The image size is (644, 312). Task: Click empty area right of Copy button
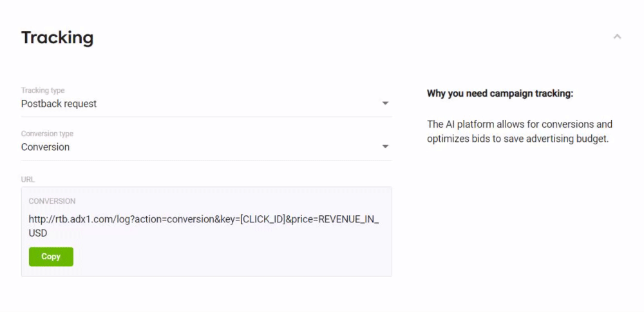pyautogui.click(x=230, y=257)
